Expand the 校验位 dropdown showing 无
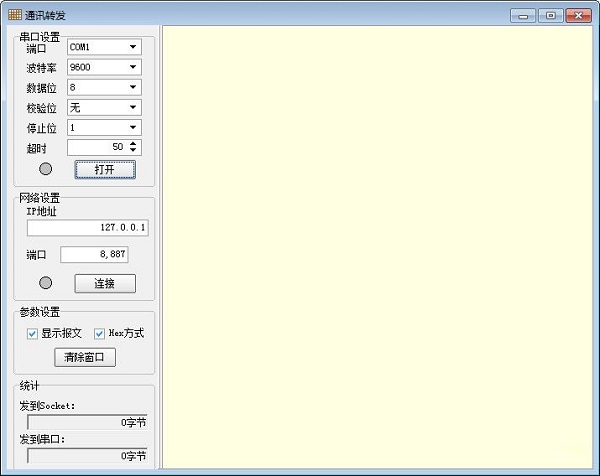Image resolution: width=600 pixels, height=476 pixels. tap(133, 107)
